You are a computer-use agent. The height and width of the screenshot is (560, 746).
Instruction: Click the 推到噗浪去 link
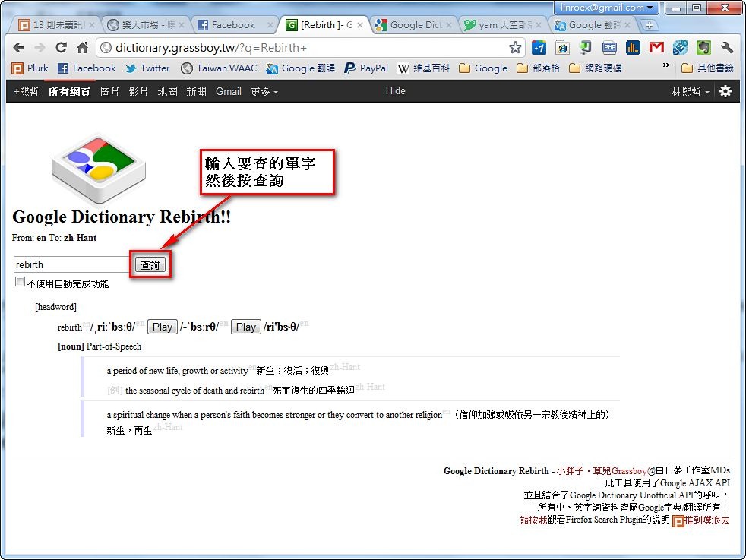tap(706, 520)
